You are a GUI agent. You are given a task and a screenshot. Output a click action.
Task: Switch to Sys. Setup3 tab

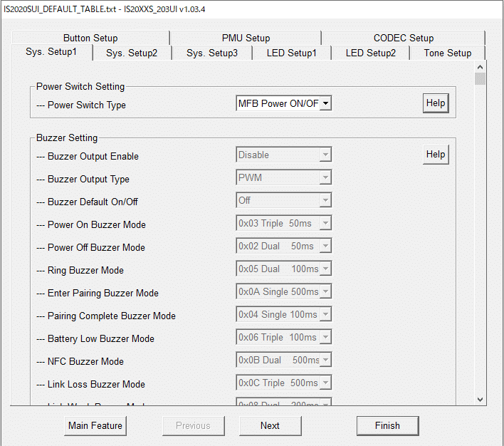point(212,53)
